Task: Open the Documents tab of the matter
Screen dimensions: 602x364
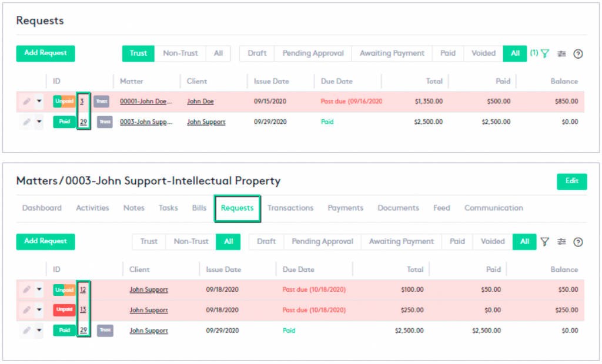Action: tap(398, 208)
